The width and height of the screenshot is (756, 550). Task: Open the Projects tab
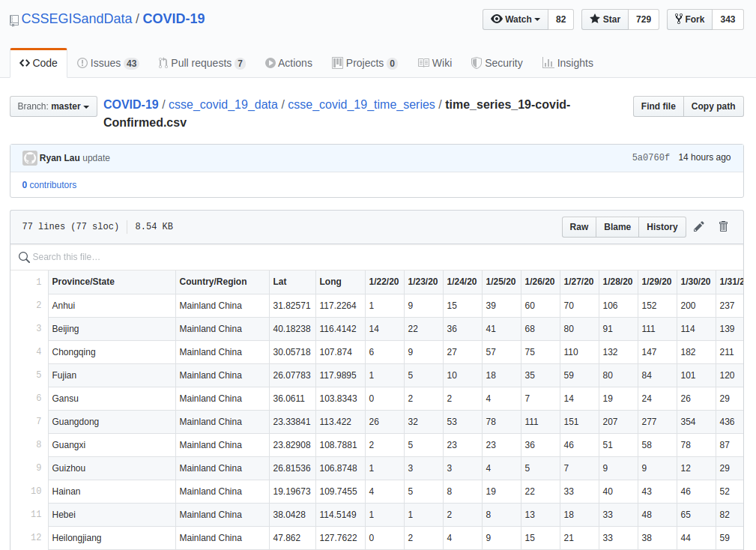click(x=364, y=63)
